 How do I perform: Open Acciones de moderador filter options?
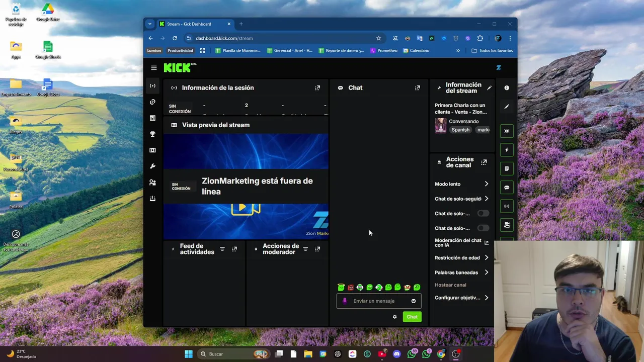[x=305, y=249]
